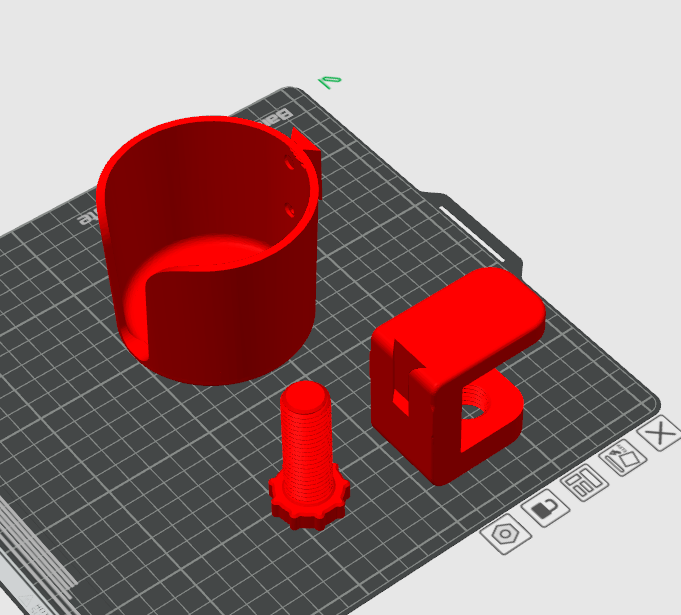Click the mirrored plate name text near the cylinder
681x615 pixels.
point(88,218)
